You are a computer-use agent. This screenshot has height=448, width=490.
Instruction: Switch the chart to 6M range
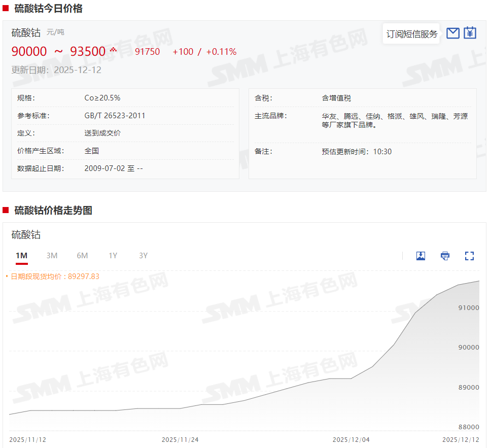[82, 256]
